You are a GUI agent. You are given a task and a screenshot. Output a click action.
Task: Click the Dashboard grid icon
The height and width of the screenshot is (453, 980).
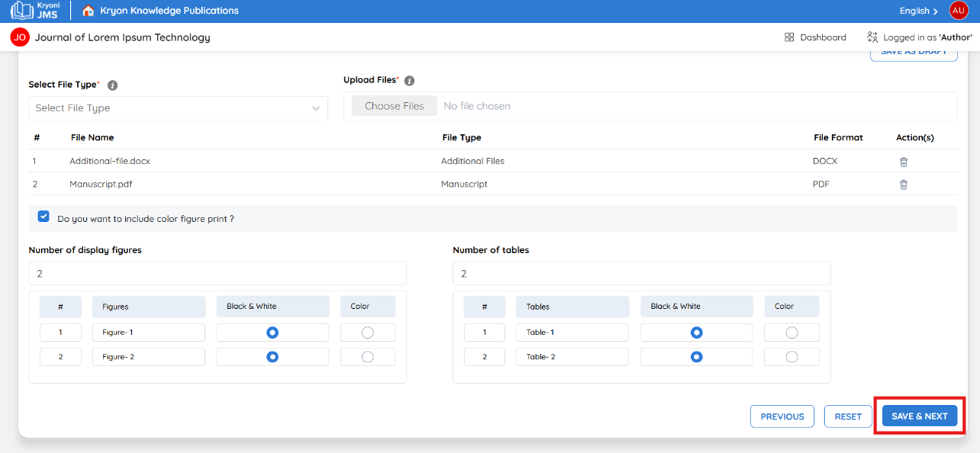tap(789, 37)
